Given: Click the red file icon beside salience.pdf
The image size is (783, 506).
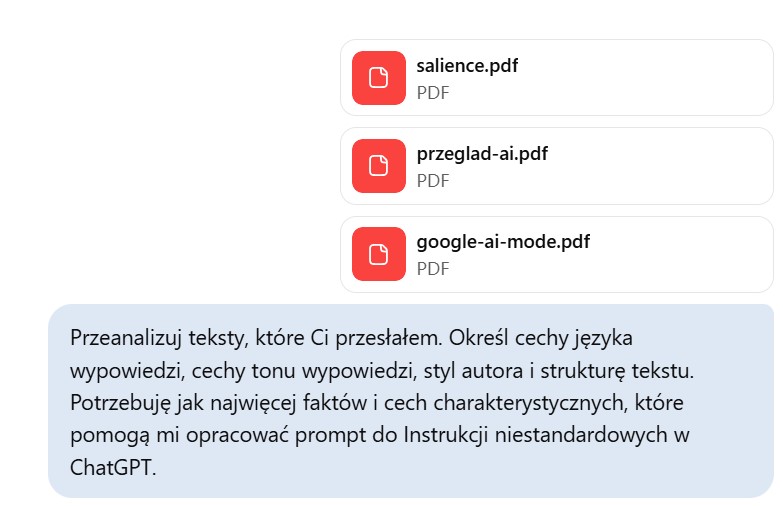Looking at the screenshot, I should tap(378, 78).
